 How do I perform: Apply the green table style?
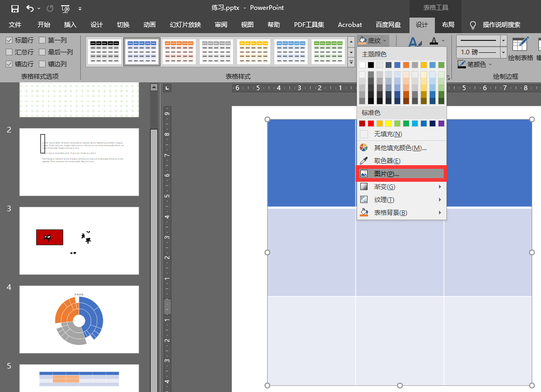click(x=328, y=52)
